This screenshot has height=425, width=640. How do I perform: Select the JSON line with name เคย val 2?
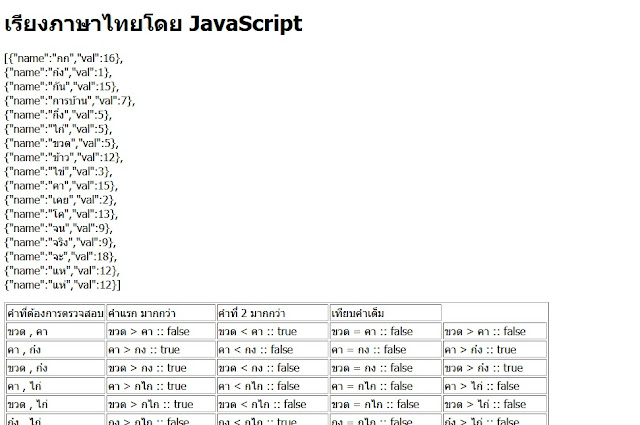pyautogui.click(x=60, y=200)
